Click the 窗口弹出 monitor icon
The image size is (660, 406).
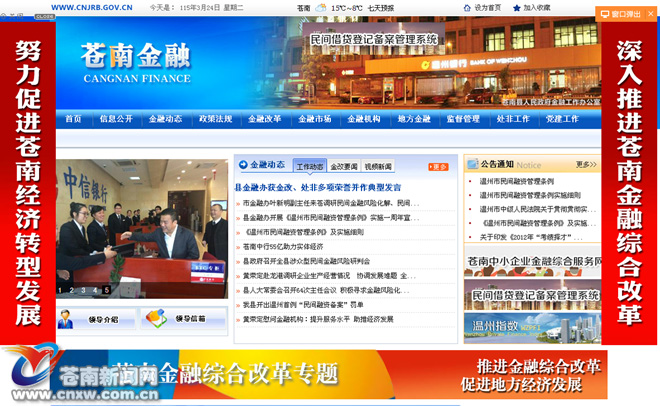(605, 14)
